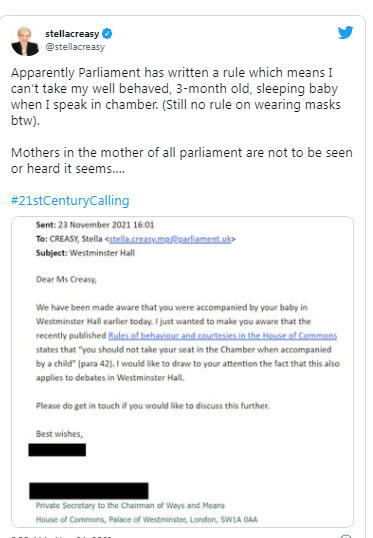
Task: Click the stella.creasy.mp@parliament.uk email link
Action: [170, 239]
